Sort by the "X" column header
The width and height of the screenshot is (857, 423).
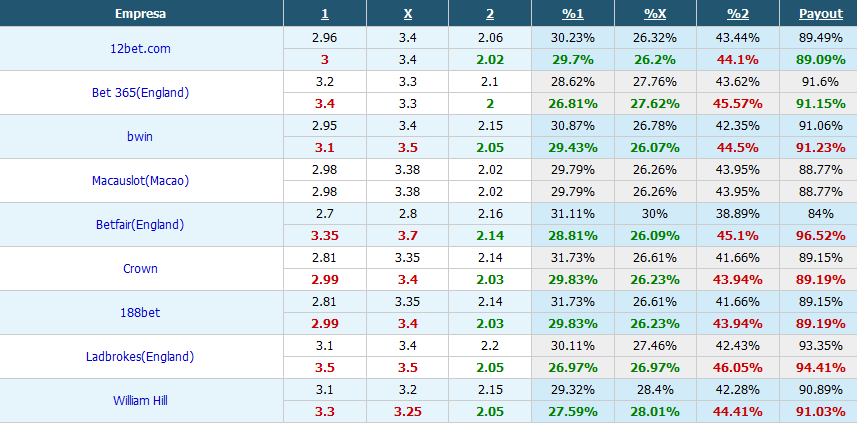408,14
